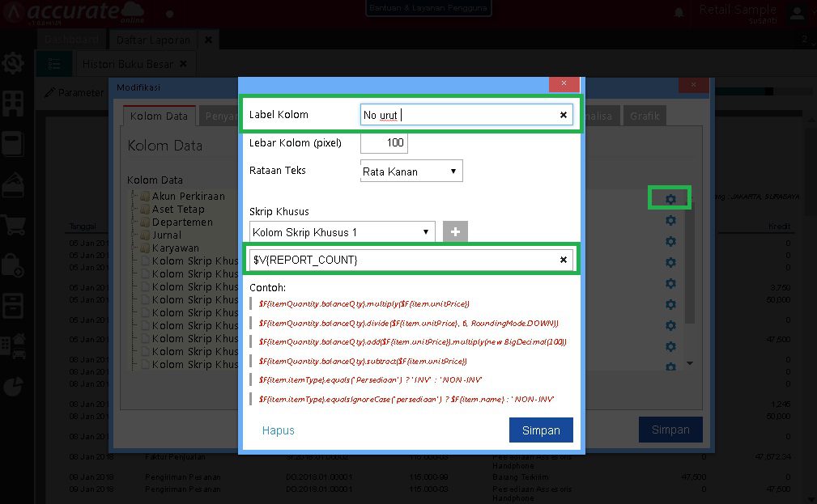
Task: Click the Hapus link to delete the column
Action: point(278,430)
